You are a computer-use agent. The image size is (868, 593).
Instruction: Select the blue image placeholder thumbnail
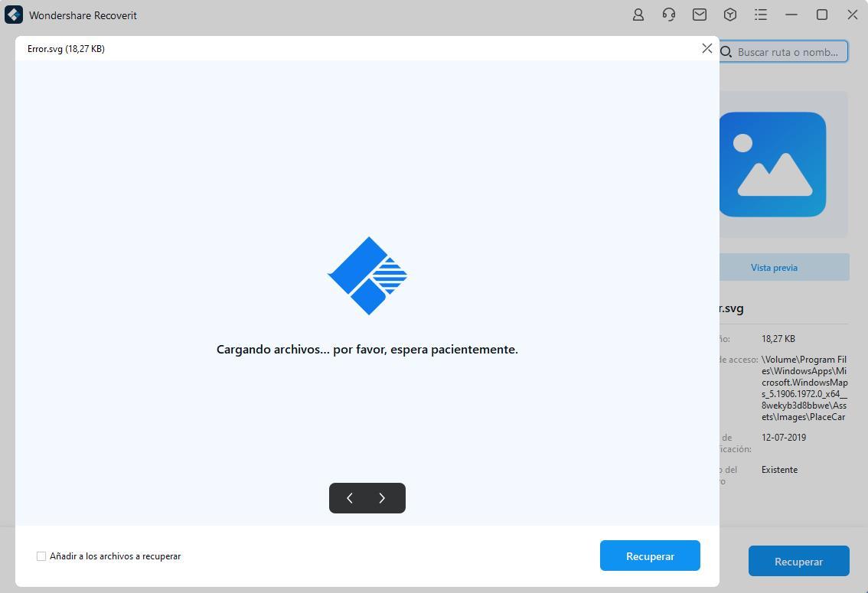pos(773,165)
